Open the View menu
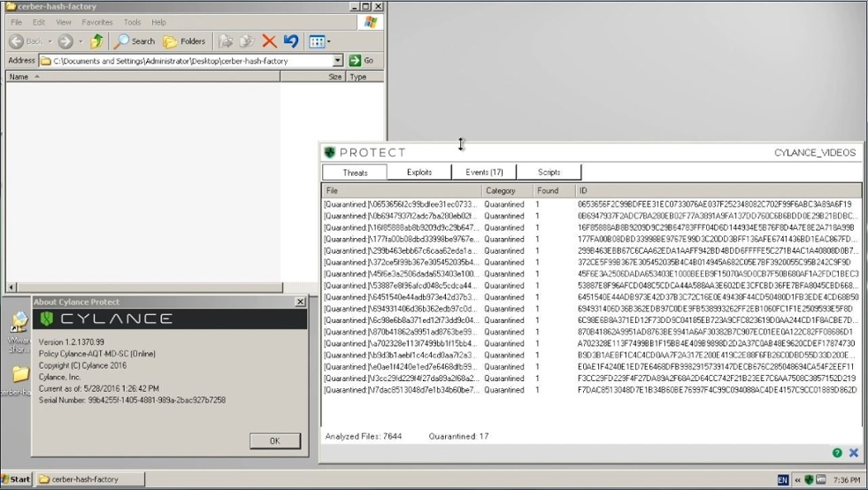The width and height of the screenshot is (868, 490). click(64, 22)
